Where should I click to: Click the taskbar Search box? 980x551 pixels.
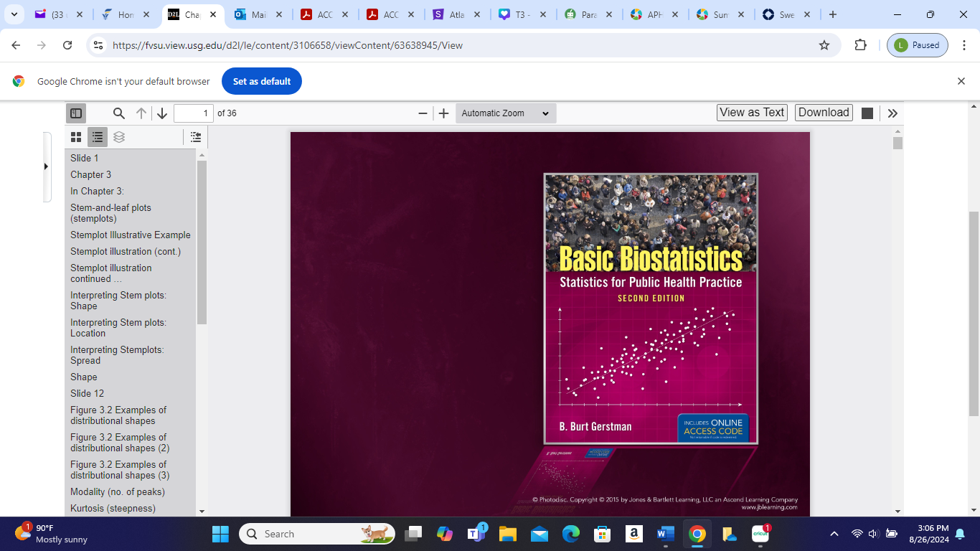pyautogui.click(x=316, y=534)
